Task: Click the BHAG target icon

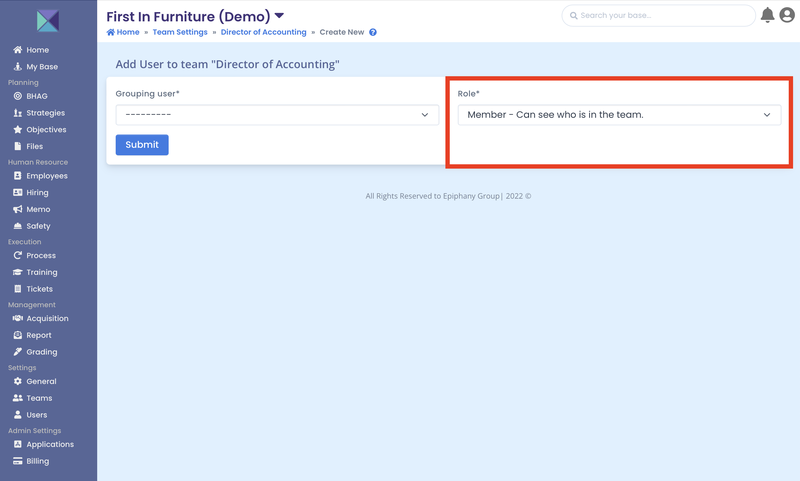Action: 17,96
